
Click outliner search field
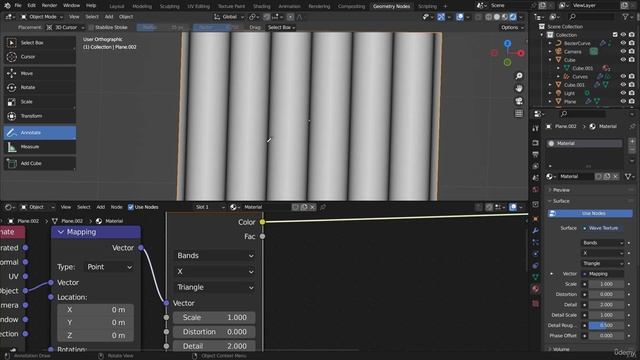(x=592, y=17)
